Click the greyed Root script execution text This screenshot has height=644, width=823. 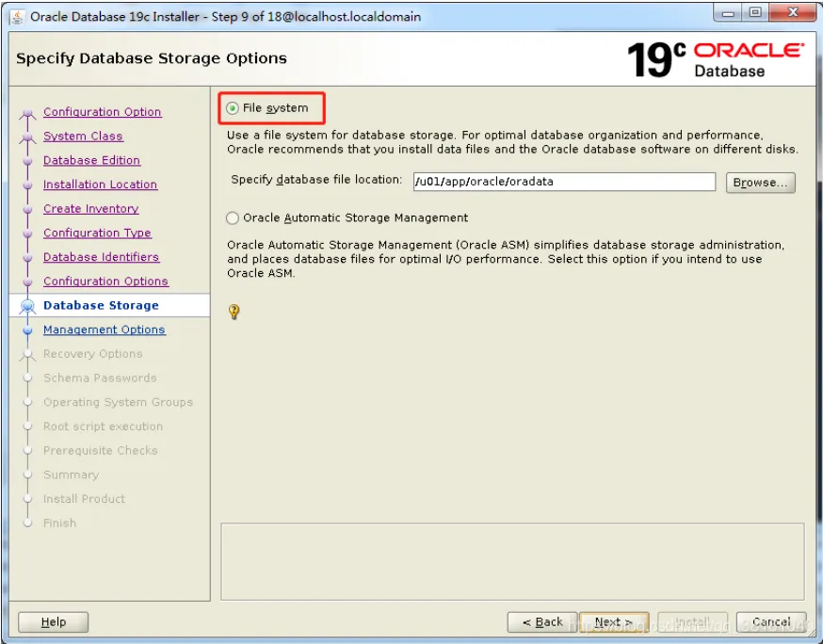click(103, 427)
